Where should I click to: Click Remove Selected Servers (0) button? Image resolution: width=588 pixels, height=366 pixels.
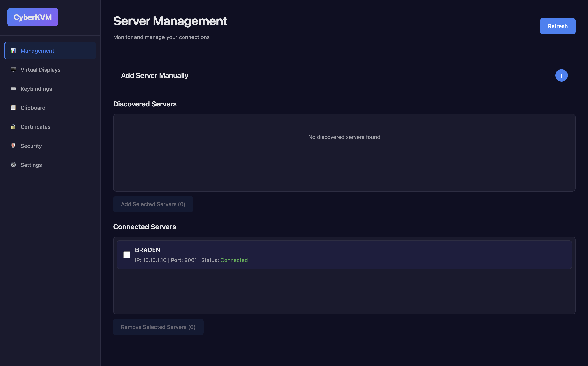pos(158,327)
